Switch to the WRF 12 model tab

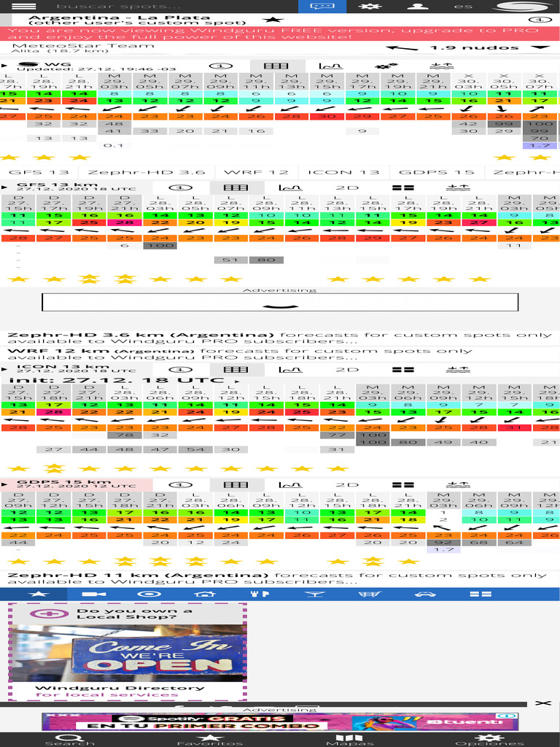pos(256,172)
